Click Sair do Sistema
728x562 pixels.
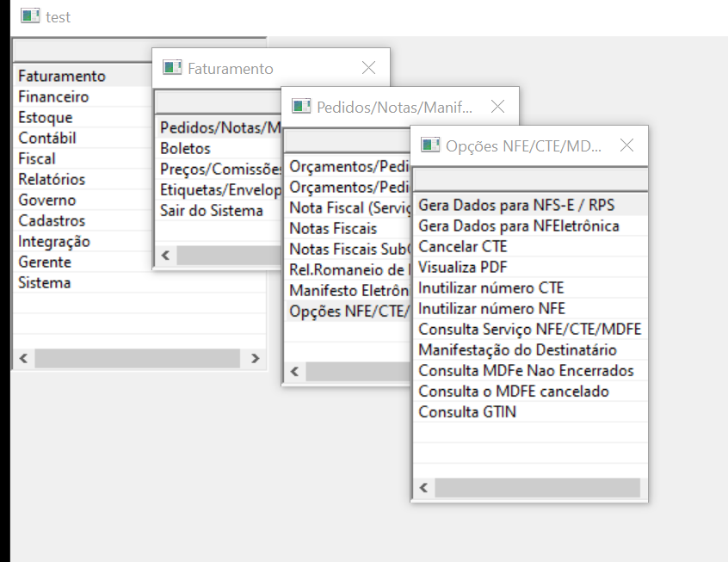tap(212, 211)
